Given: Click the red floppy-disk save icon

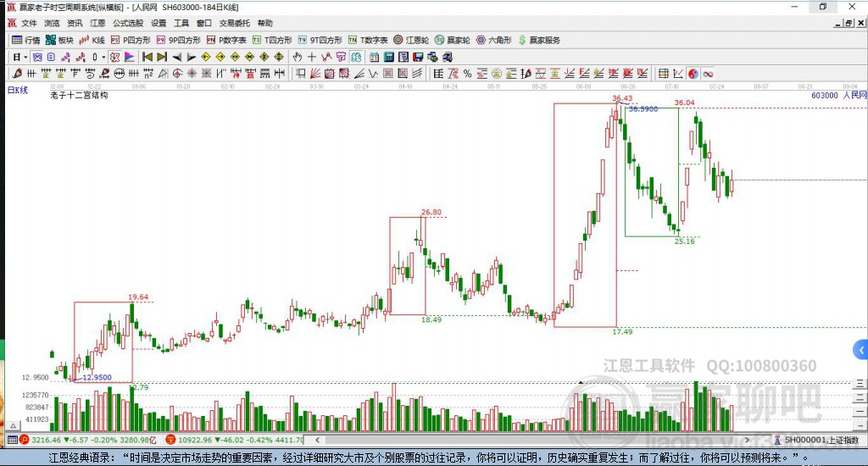Looking at the screenshot, I should (x=418, y=57).
